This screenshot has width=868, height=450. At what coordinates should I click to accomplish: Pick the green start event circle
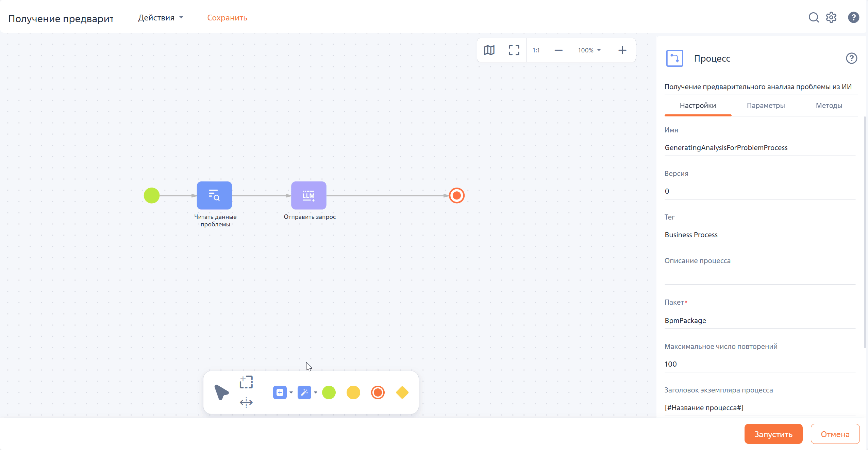pyautogui.click(x=152, y=195)
